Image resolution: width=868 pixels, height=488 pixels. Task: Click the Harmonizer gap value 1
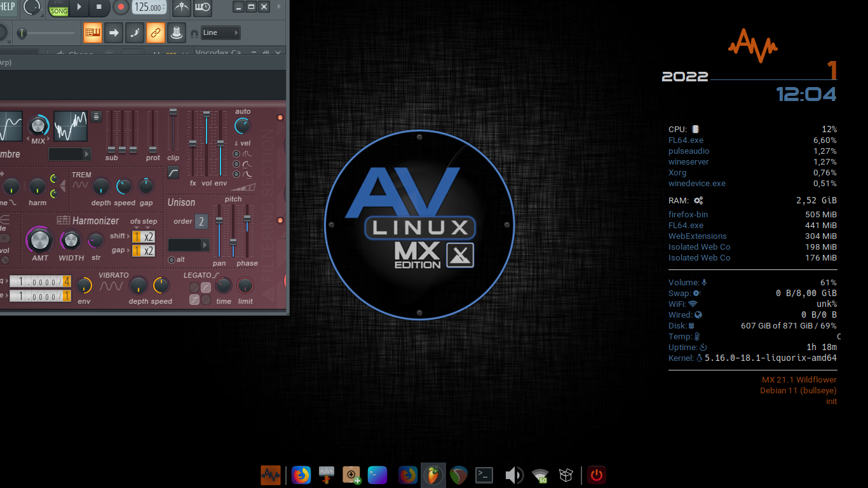point(137,251)
